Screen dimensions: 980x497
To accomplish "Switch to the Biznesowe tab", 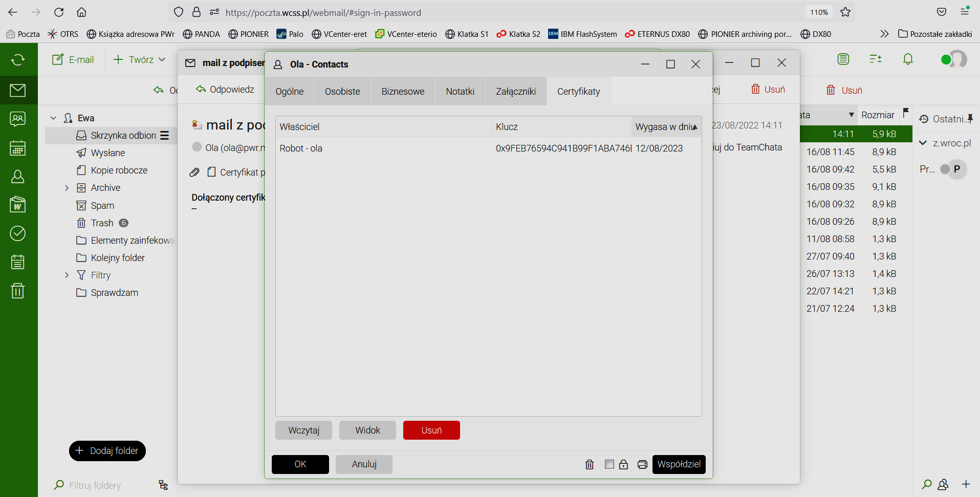I will pos(403,92).
